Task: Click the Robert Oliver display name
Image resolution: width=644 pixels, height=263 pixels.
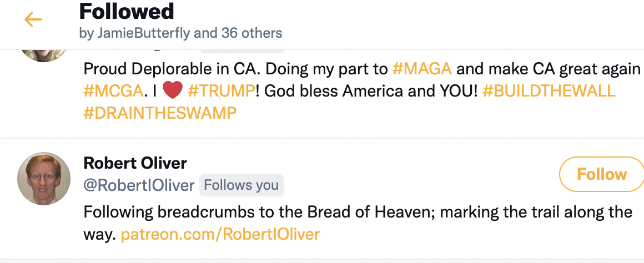Action: click(x=135, y=163)
